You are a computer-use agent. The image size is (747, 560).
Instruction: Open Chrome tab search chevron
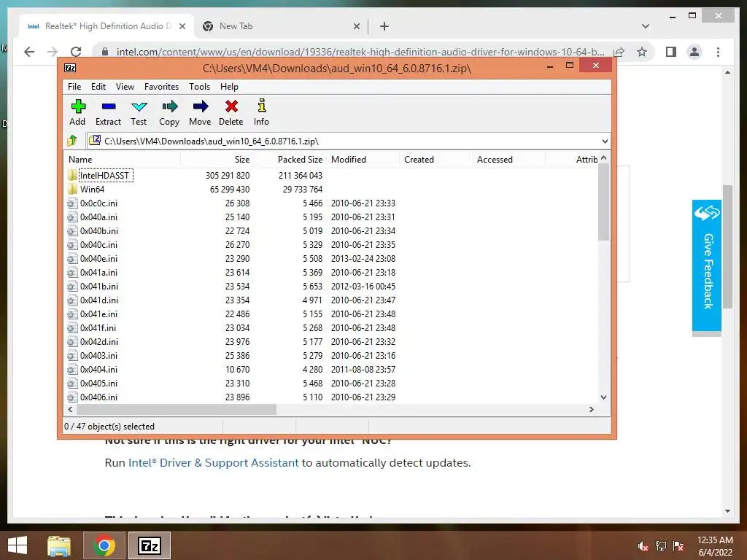click(646, 26)
